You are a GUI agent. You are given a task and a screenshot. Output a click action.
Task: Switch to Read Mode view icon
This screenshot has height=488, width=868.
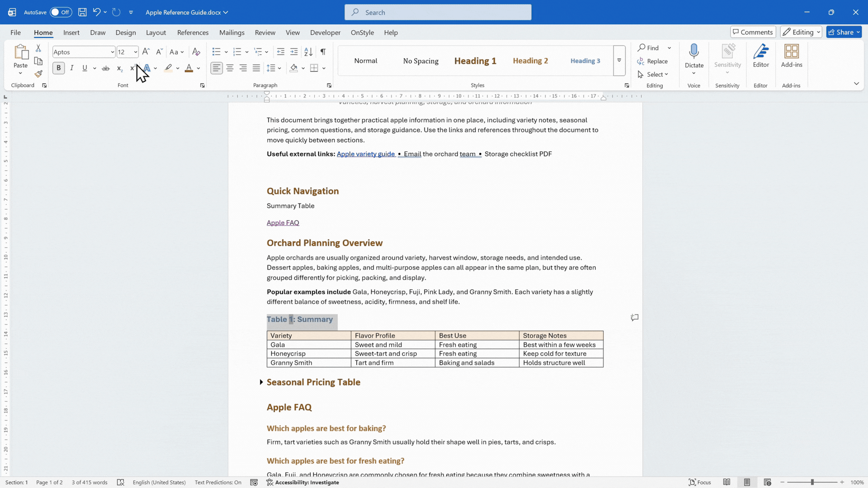tap(726, 482)
